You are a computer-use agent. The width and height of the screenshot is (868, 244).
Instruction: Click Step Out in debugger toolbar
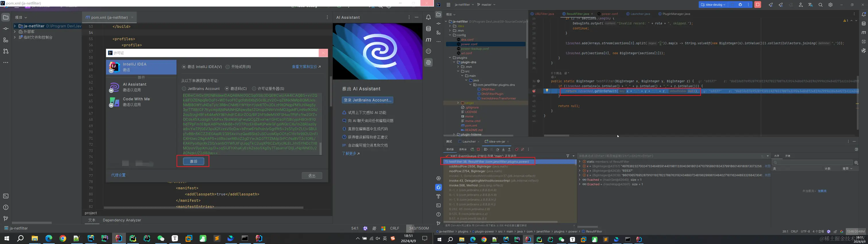point(509,149)
